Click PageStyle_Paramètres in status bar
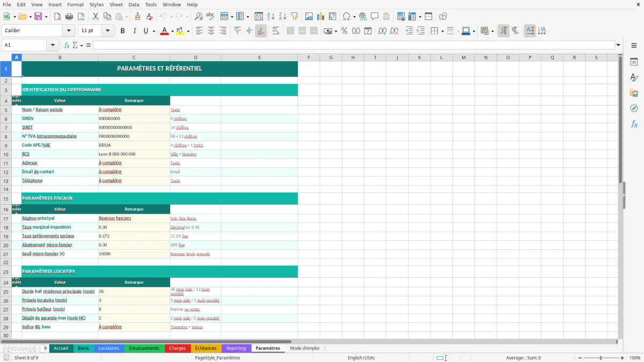 point(217,358)
